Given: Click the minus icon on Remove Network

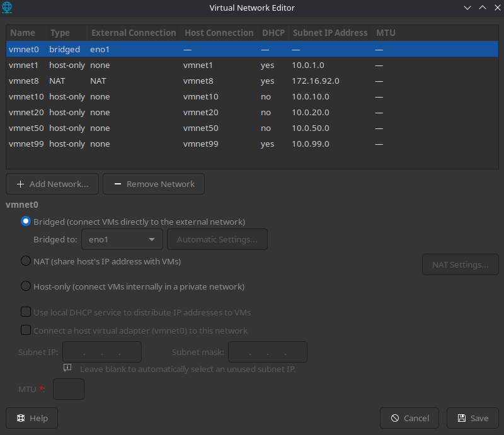Looking at the screenshot, I should pyautogui.click(x=117, y=184).
